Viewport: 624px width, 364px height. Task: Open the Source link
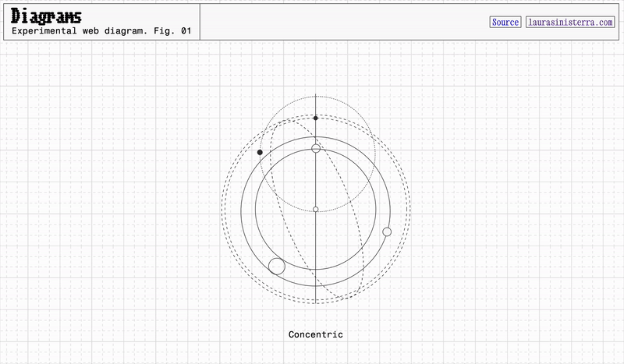coord(505,23)
